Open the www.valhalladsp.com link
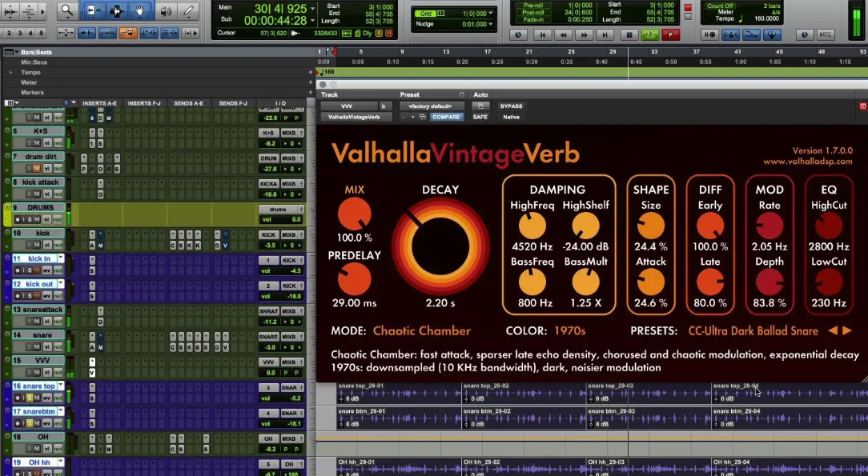The height and width of the screenshot is (476, 868). [x=808, y=162]
